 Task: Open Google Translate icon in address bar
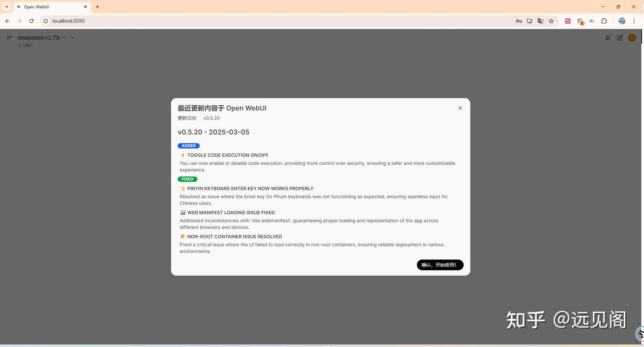click(x=540, y=21)
